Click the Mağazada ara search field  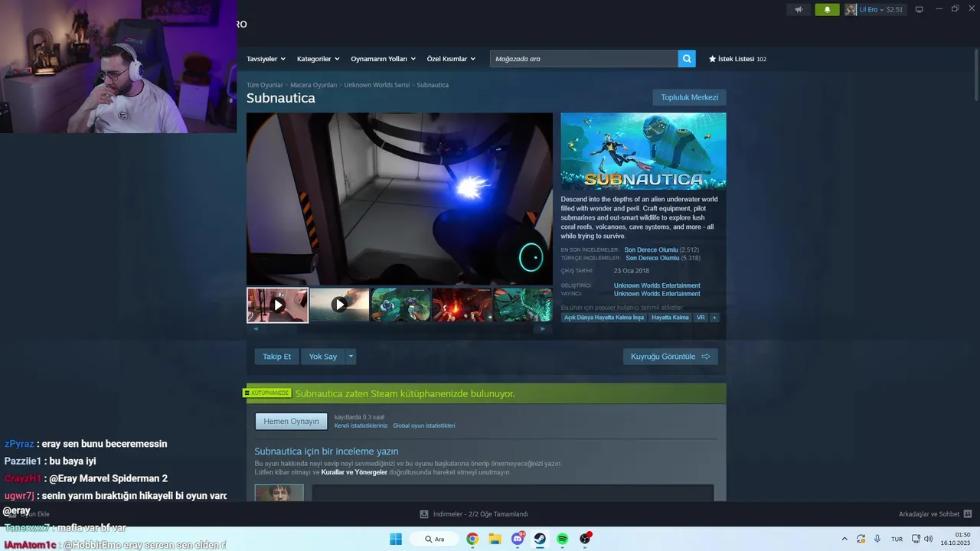coord(584,59)
